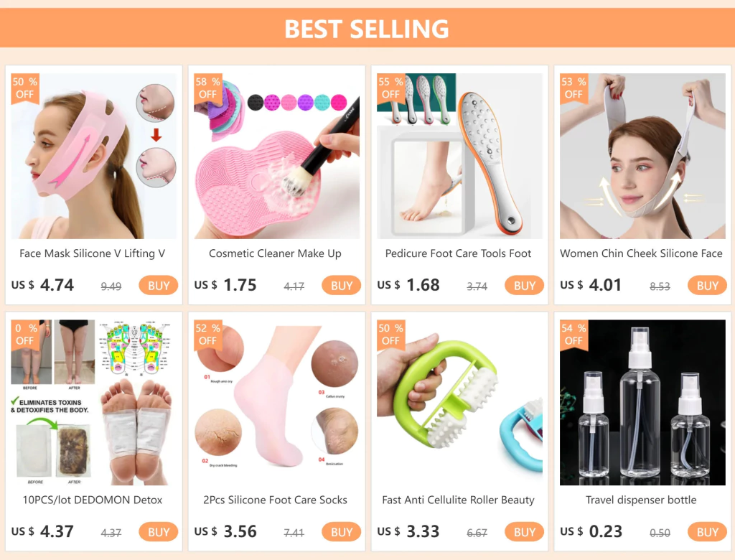View the clear spray bottles image
This screenshot has height=560, width=735.
click(642, 403)
